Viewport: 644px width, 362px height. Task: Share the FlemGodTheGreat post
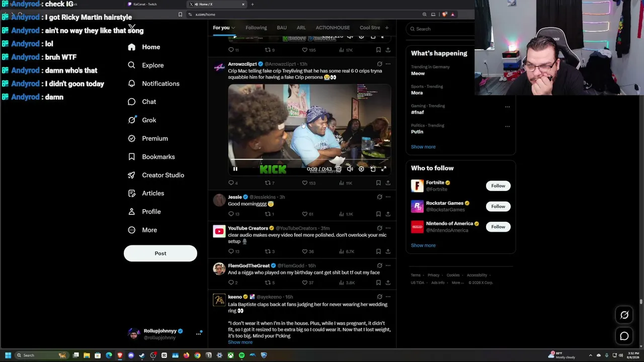click(x=388, y=283)
